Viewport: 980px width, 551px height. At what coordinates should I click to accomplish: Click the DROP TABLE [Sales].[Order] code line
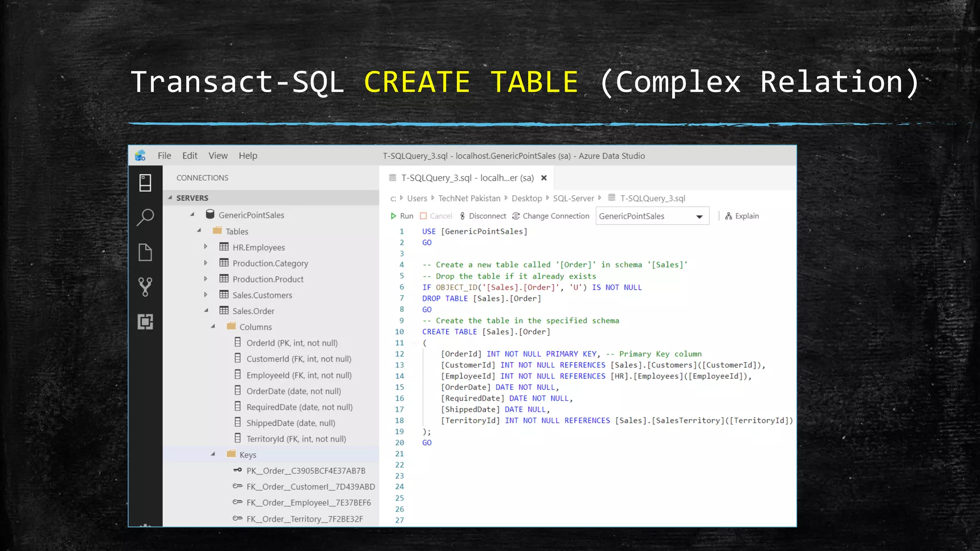point(481,298)
